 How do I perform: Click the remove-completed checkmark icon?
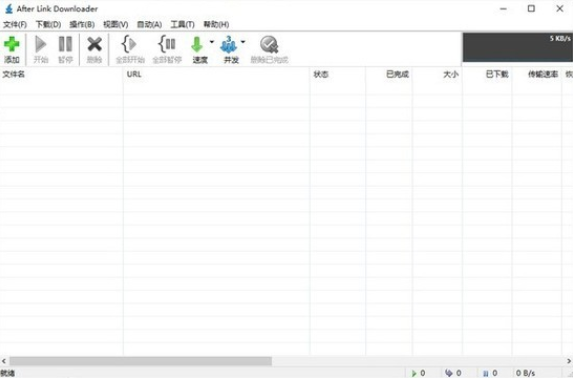coord(269,45)
